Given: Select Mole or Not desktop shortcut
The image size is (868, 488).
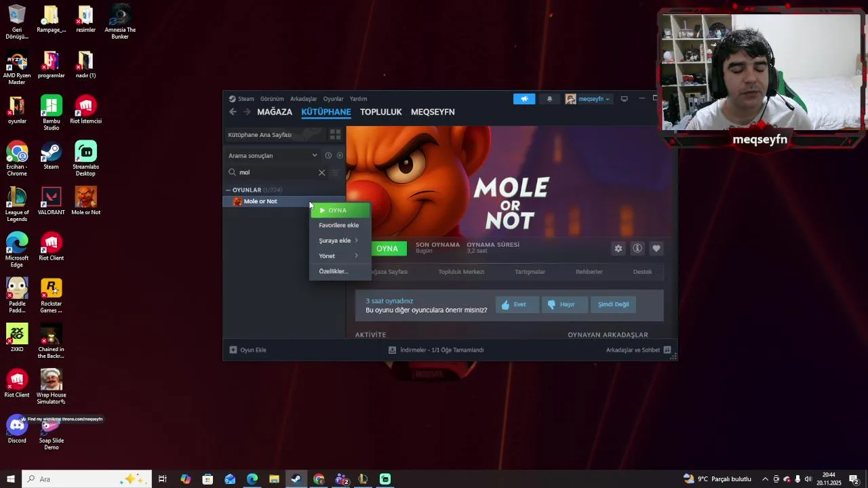Looking at the screenshot, I should click(85, 201).
